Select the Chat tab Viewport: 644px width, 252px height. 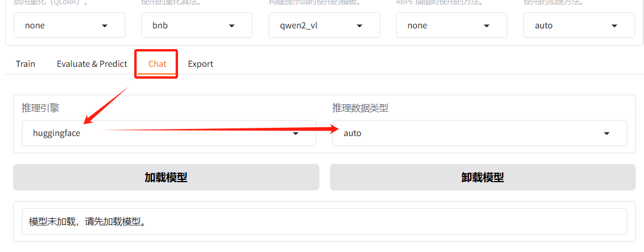pos(157,64)
